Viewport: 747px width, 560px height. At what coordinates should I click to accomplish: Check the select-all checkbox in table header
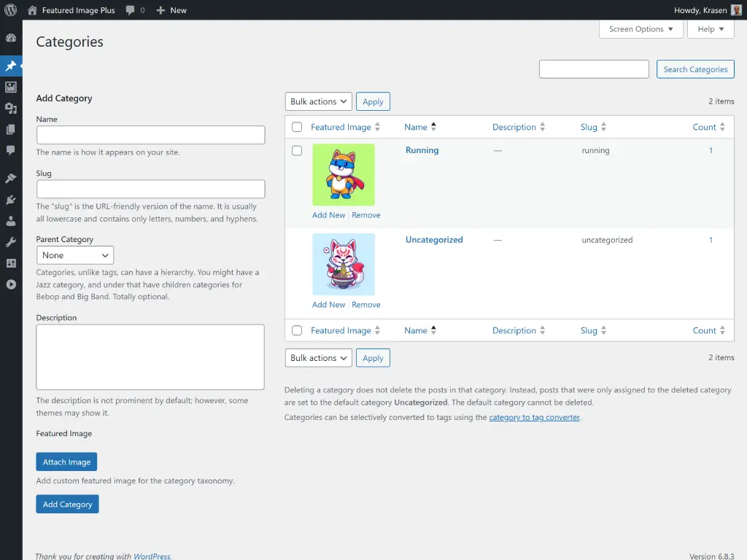297,126
